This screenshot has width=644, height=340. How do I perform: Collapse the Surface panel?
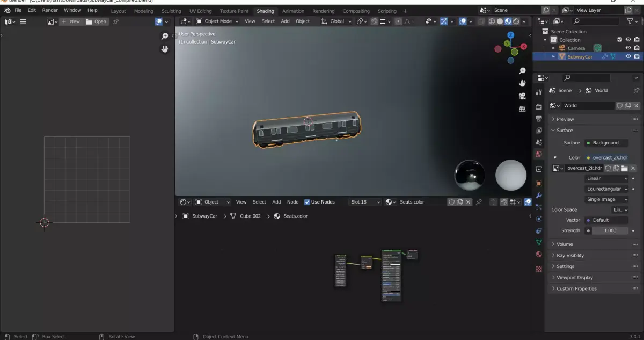[593, 131]
